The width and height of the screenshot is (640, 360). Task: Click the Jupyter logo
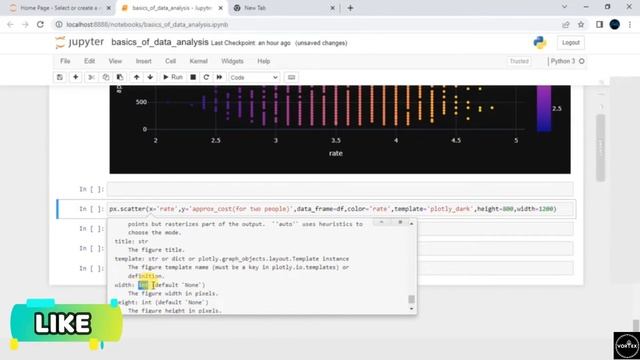80,42
